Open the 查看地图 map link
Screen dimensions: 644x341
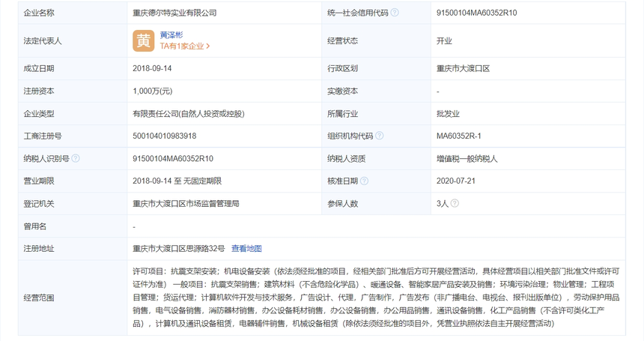point(246,249)
